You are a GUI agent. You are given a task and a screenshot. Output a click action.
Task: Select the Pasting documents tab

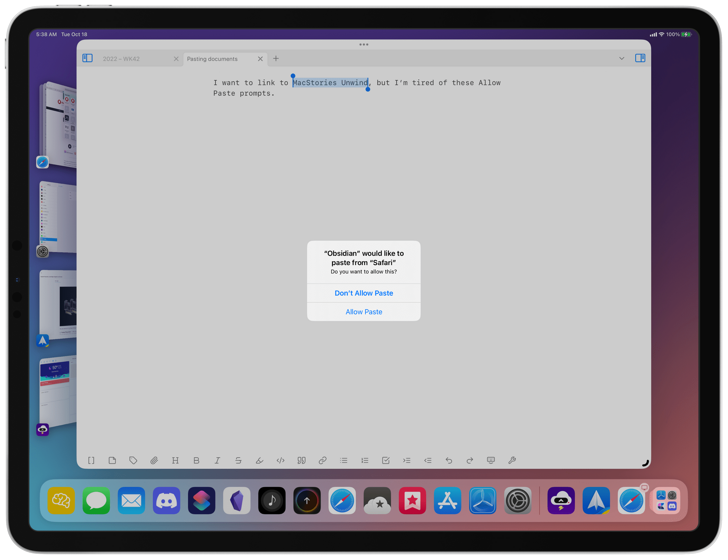[212, 59]
